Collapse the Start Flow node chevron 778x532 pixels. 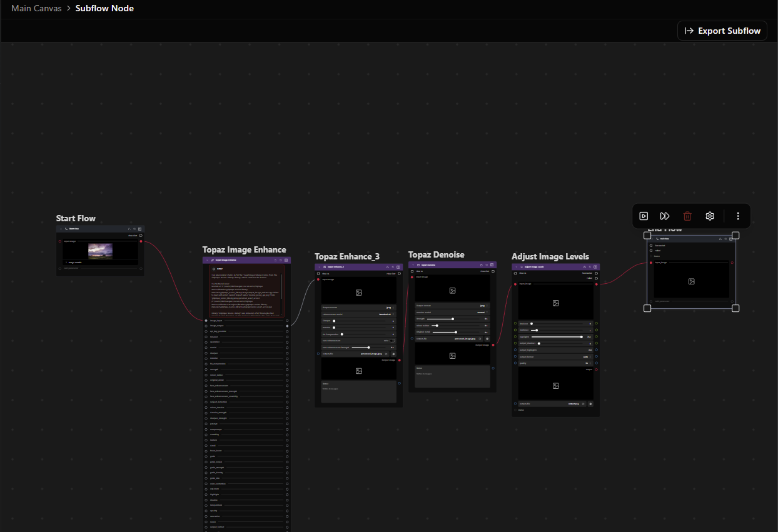point(61,229)
